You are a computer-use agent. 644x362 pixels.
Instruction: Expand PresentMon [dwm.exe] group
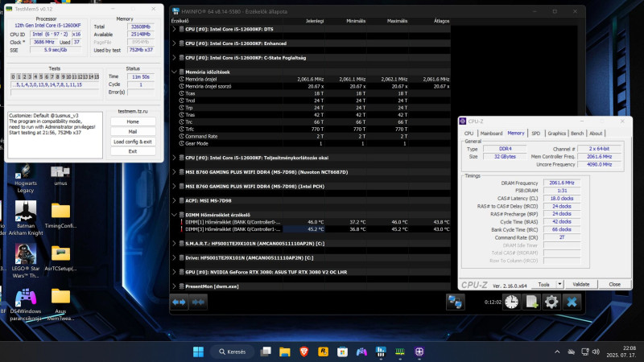(174, 286)
